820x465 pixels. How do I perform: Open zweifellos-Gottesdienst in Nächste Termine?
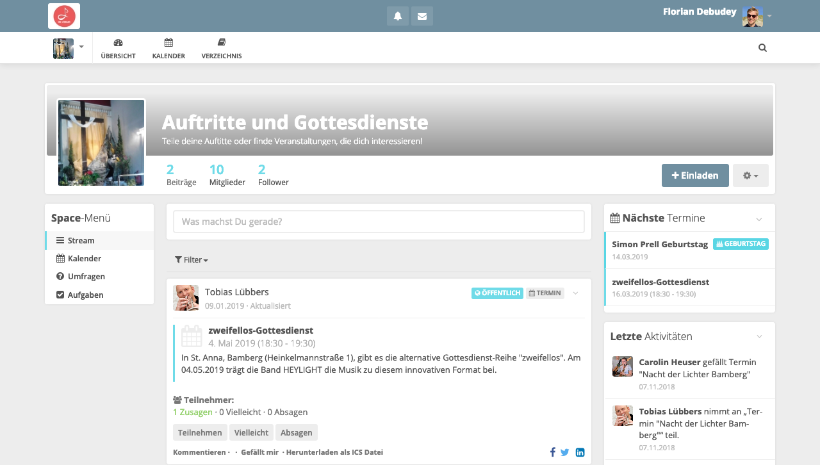[660, 282]
